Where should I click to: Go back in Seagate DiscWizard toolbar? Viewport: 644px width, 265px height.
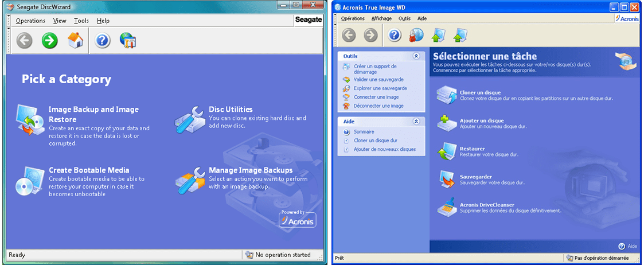coord(25,40)
